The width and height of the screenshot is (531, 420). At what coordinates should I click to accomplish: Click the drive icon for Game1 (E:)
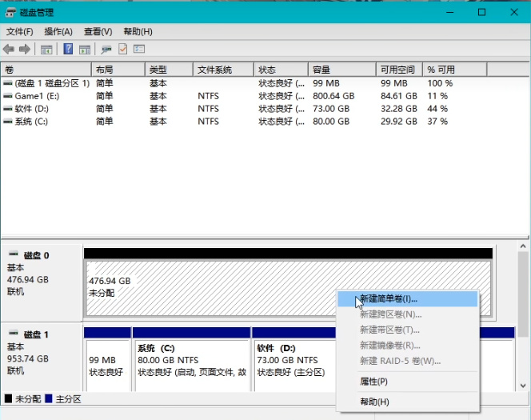point(8,96)
